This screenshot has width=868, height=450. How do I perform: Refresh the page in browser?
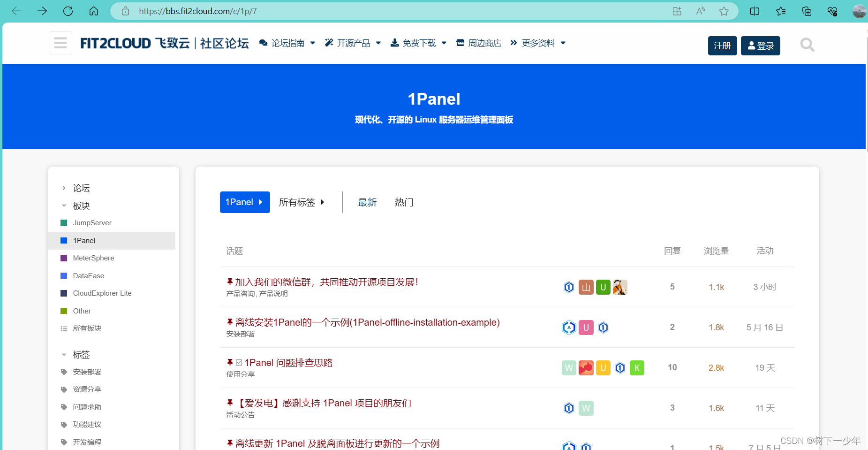pyautogui.click(x=68, y=11)
